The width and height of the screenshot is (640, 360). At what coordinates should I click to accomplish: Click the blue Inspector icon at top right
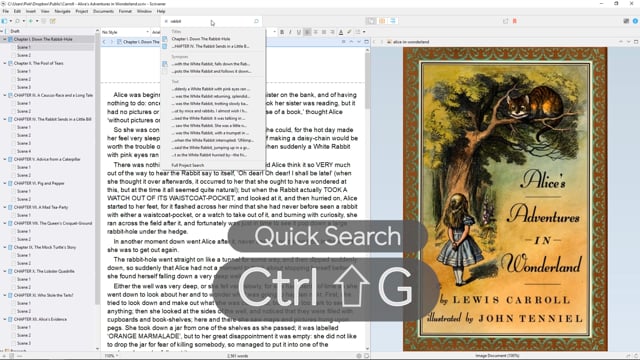(636, 21)
